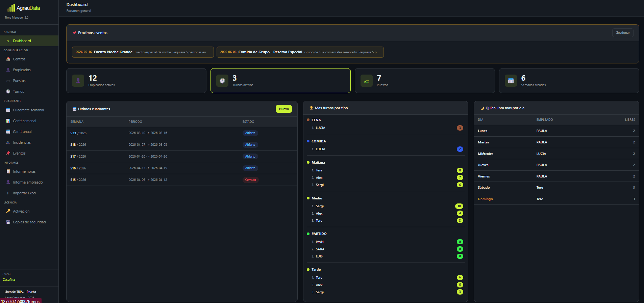Go to the Centros section
Image resolution: width=644 pixels, height=303 pixels.
pos(29,59)
